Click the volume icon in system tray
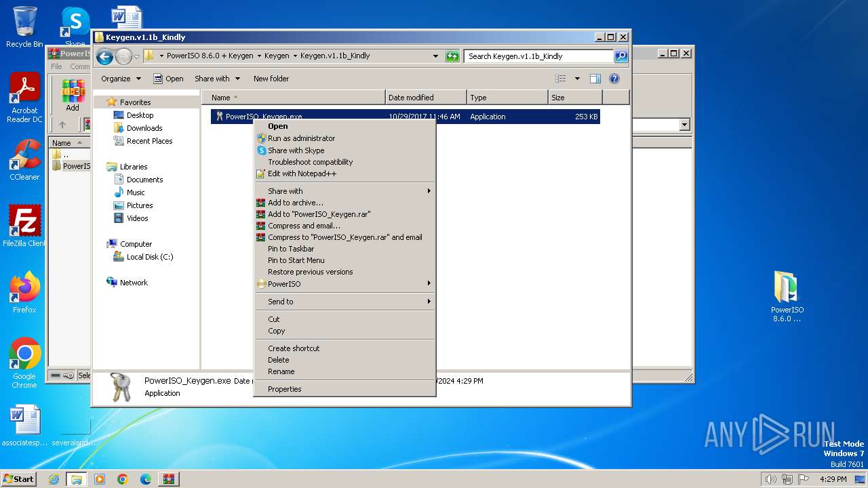The width and height of the screenshot is (868, 488). [x=770, y=479]
